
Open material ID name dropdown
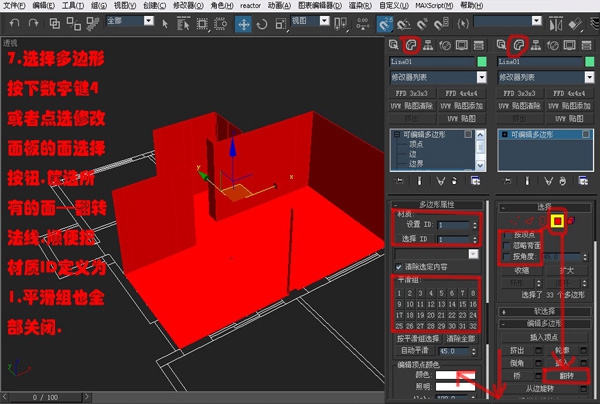point(473,254)
